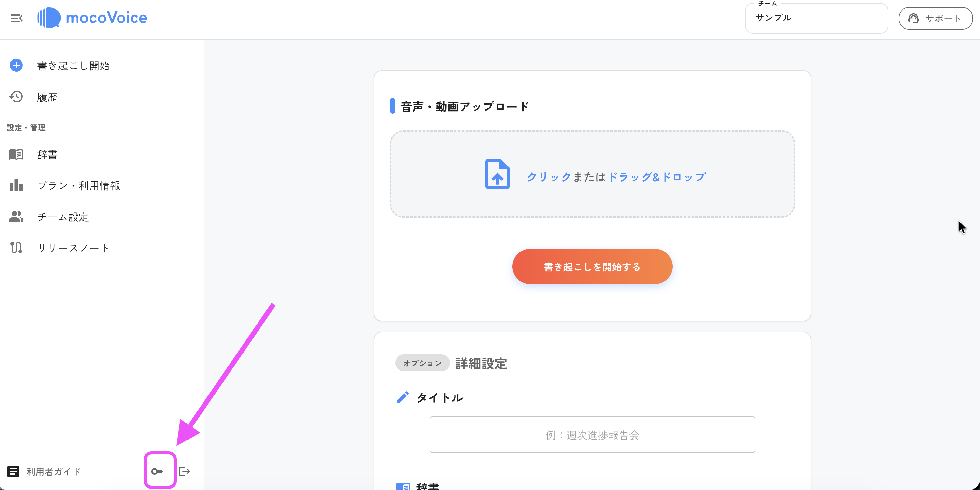Click the file upload icon in drop zone
The width and height of the screenshot is (980, 490).
click(x=497, y=174)
